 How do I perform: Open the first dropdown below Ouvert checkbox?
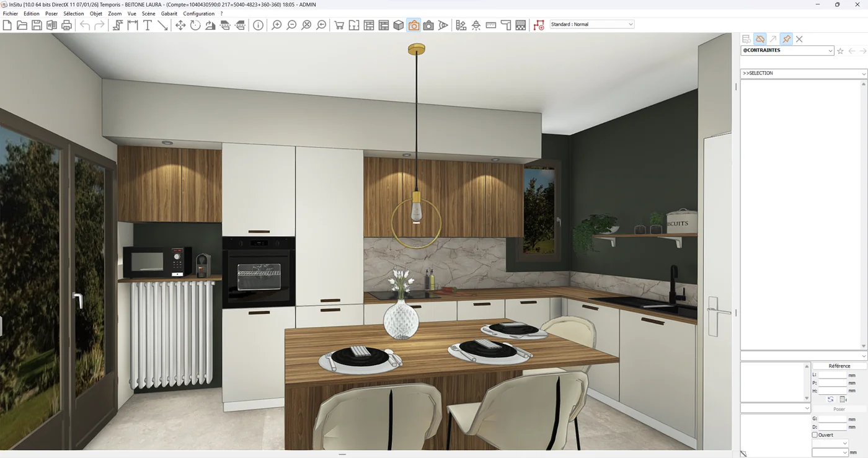tap(830, 444)
